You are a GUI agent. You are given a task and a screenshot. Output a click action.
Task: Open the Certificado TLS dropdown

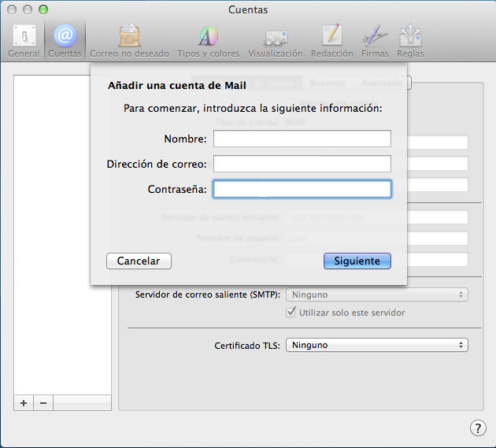[377, 345]
